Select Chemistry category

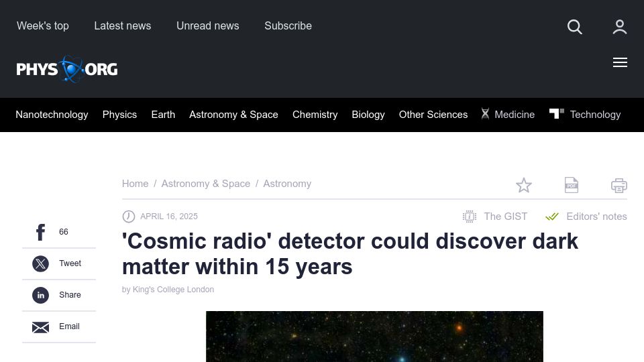[x=315, y=115]
